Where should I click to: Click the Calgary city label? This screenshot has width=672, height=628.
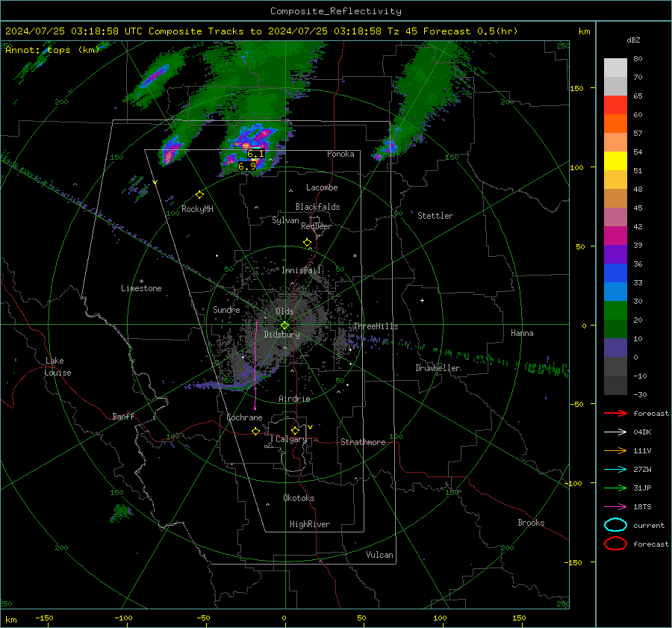point(291,439)
